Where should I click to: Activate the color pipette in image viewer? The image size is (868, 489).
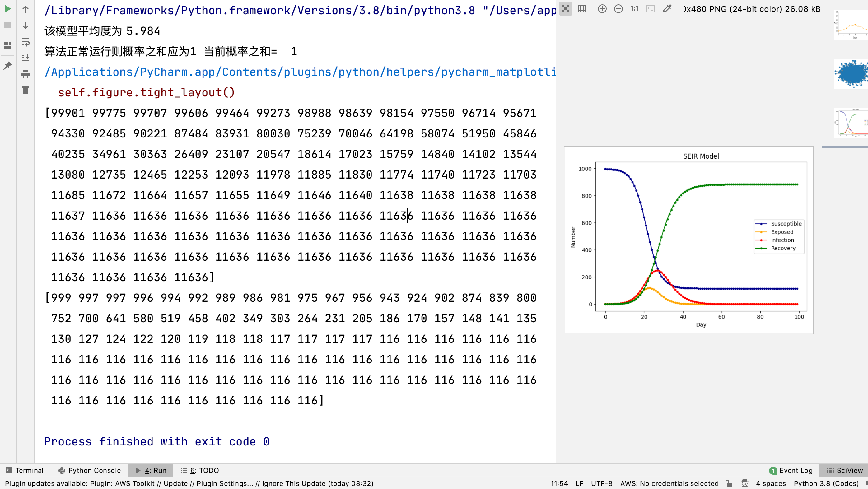[667, 9]
